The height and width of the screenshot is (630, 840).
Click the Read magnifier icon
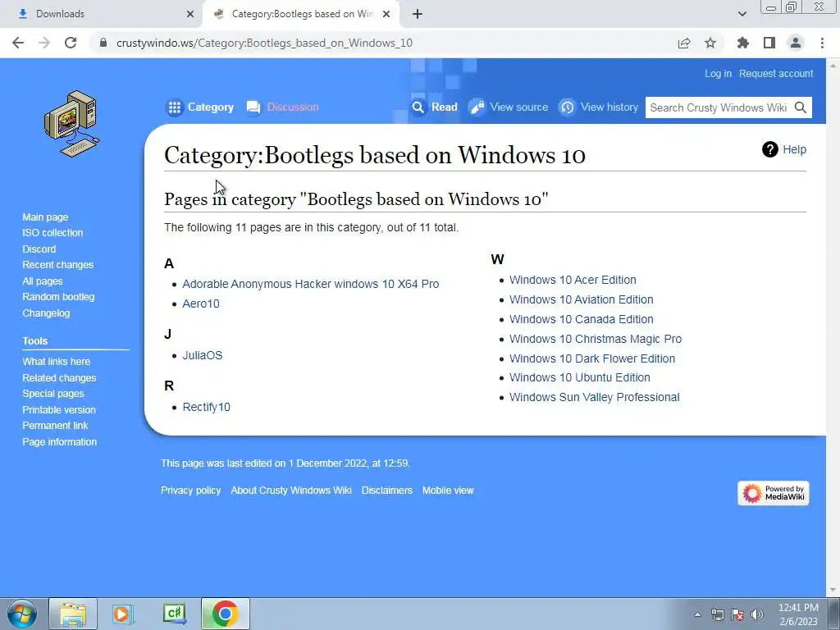418,107
